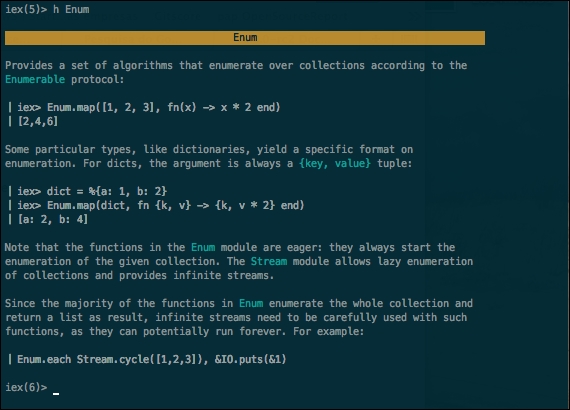Click cyan Enum in 'majority of the functions'
Viewport: 570px width, 410px height.
click(x=251, y=303)
